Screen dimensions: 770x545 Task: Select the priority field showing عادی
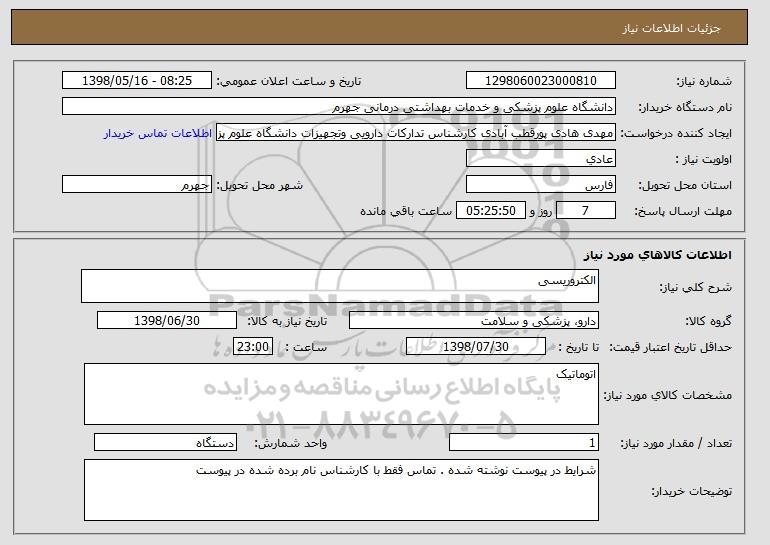[x=541, y=159]
